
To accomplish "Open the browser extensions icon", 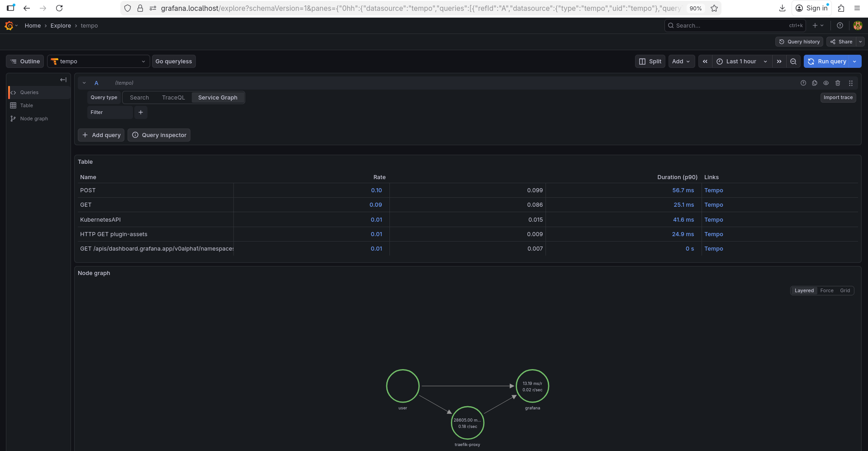I will [x=841, y=8].
